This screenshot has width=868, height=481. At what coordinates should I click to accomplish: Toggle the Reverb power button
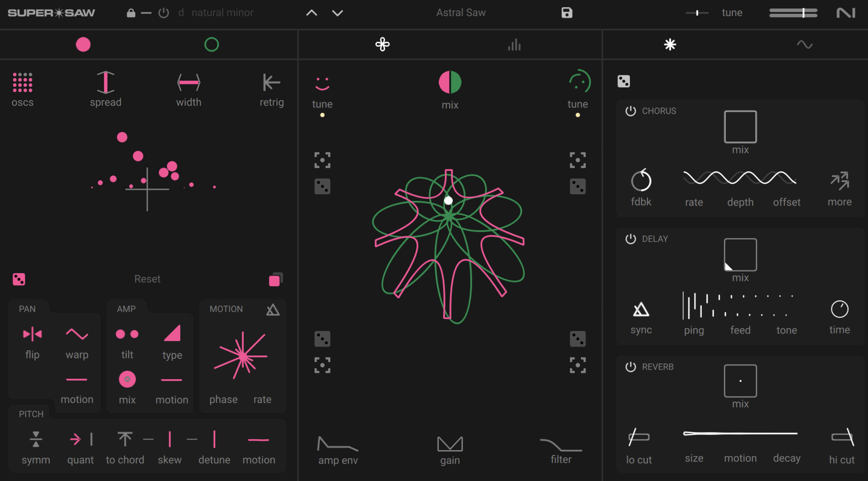(630, 367)
